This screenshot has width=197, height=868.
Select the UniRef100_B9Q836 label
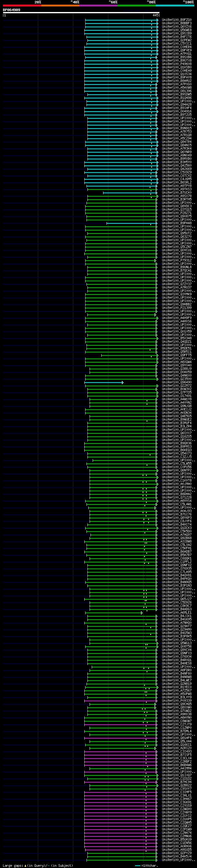point(177,443)
